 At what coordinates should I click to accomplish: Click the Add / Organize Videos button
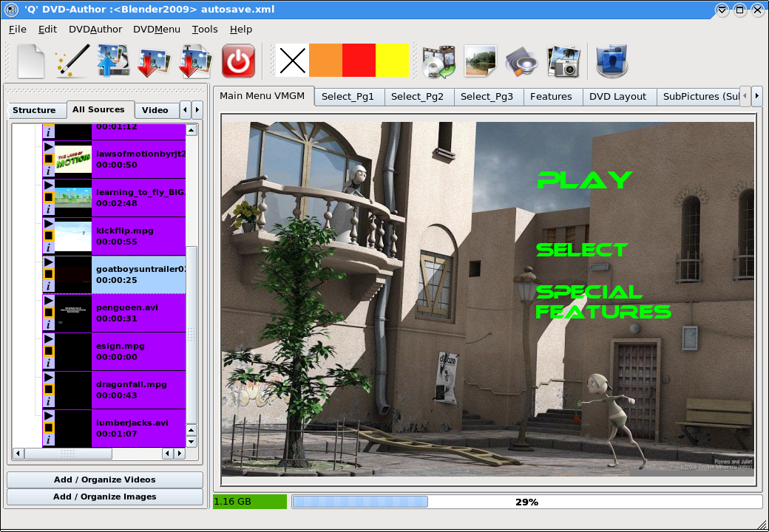(104, 480)
